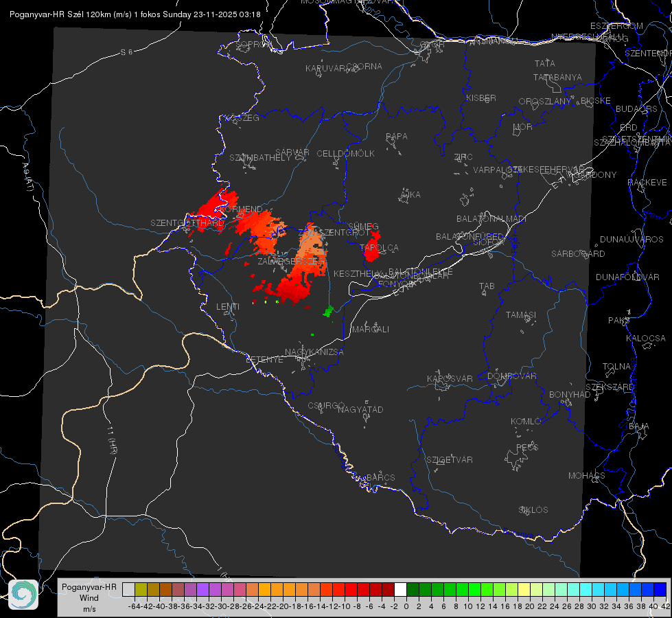Click the PAPA city label
This screenshot has width=672, height=618.
(x=397, y=137)
